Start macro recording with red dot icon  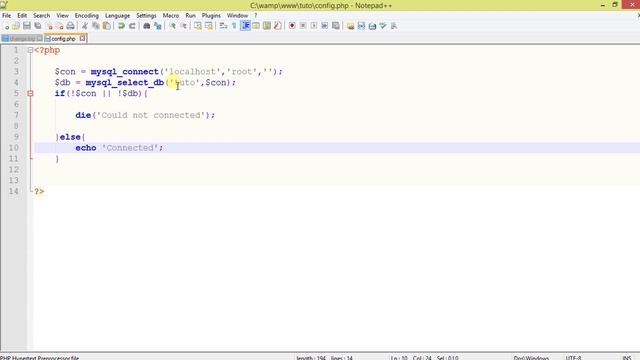292,26
